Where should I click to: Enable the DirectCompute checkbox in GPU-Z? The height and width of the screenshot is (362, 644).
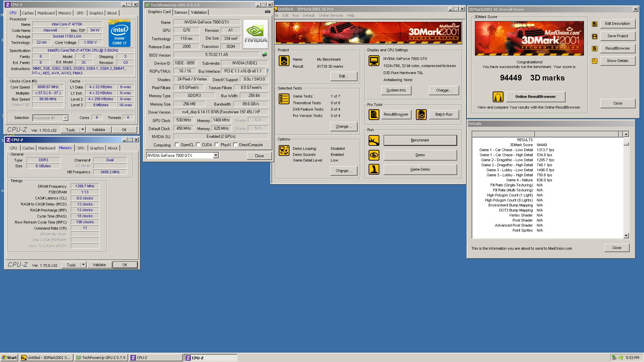click(235, 145)
